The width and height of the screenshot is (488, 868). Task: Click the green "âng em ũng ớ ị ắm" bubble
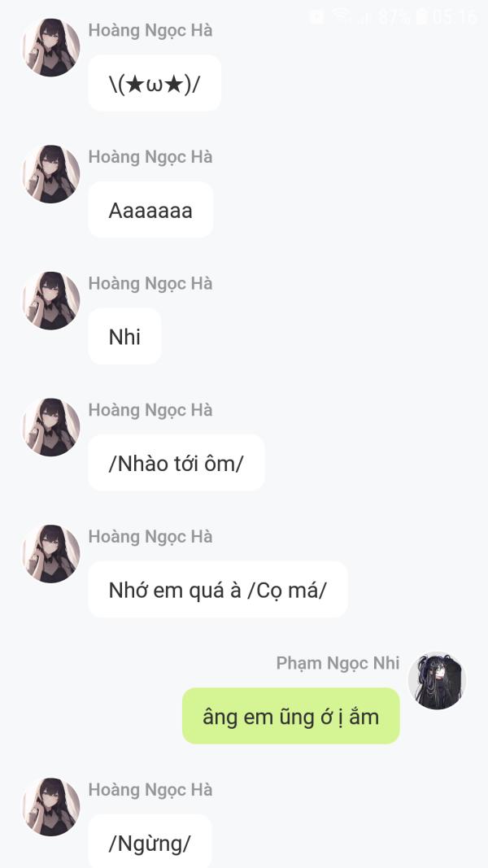tap(290, 716)
